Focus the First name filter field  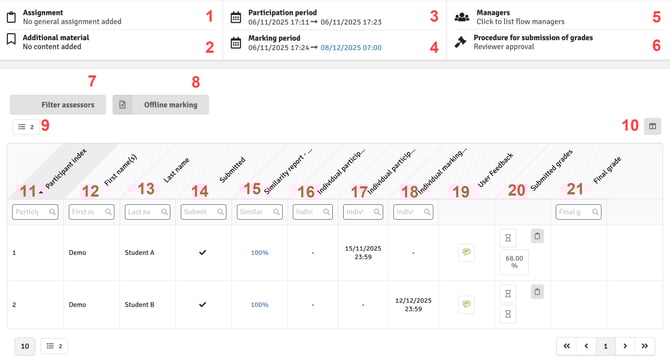(91, 212)
